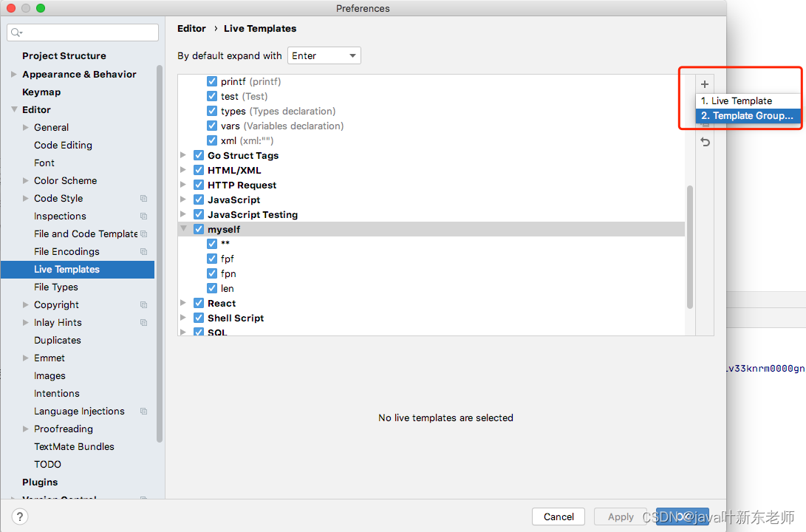The width and height of the screenshot is (806, 532).
Task: Open the File Types settings
Action: [56, 287]
